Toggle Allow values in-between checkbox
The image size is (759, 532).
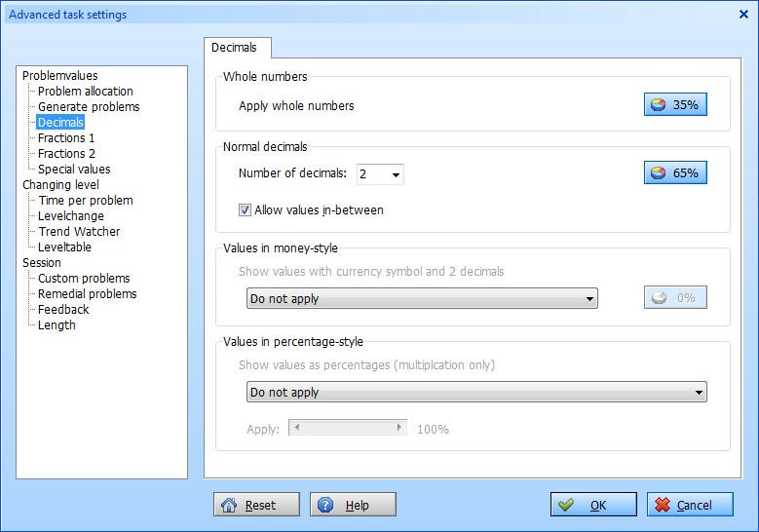coord(245,210)
